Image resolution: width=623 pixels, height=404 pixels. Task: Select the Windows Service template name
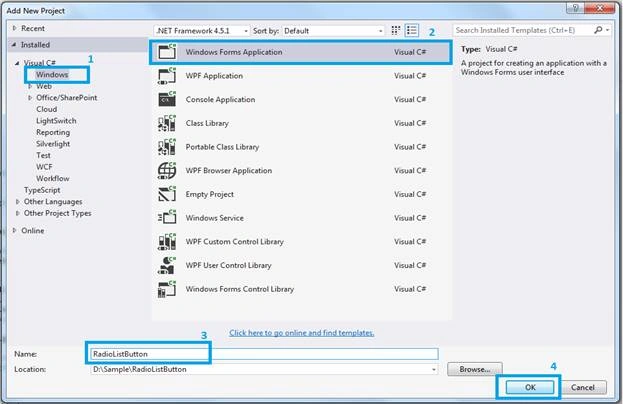click(215, 218)
